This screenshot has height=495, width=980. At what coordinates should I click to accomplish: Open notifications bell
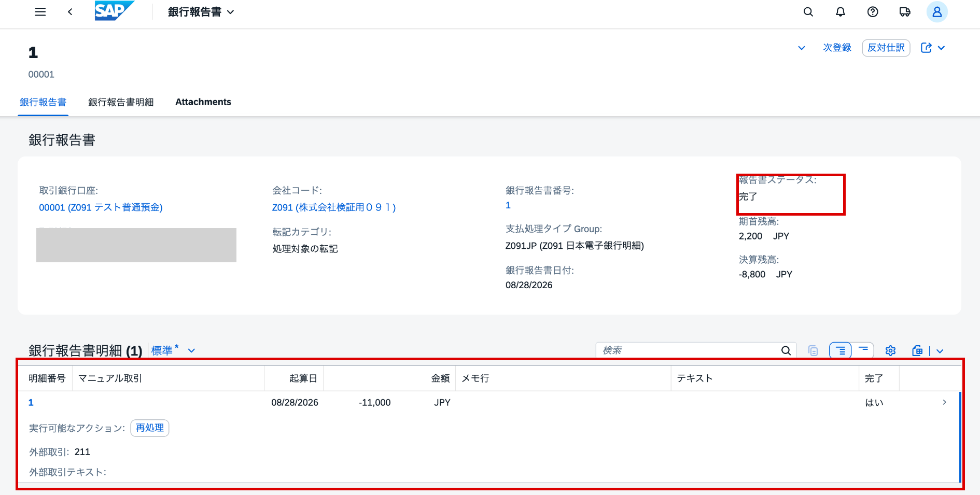841,12
